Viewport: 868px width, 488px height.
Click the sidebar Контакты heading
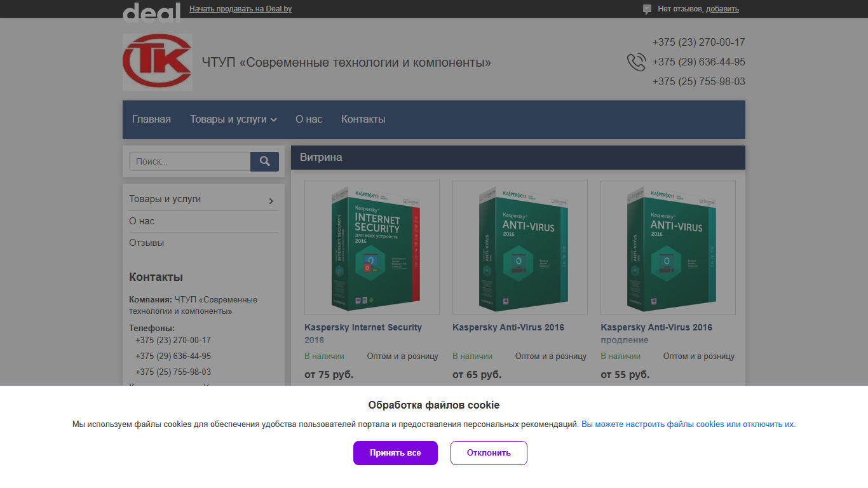pyautogui.click(x=156, y=277)
